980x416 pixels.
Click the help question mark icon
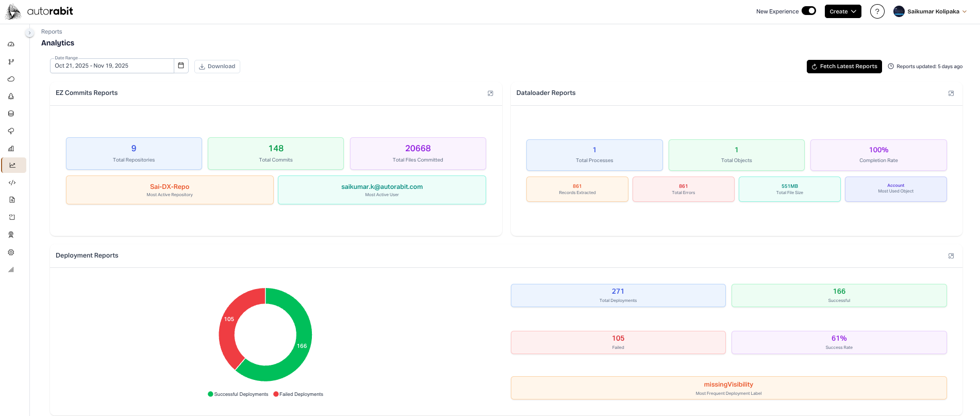pyautogui.click(x=877, y=11)
